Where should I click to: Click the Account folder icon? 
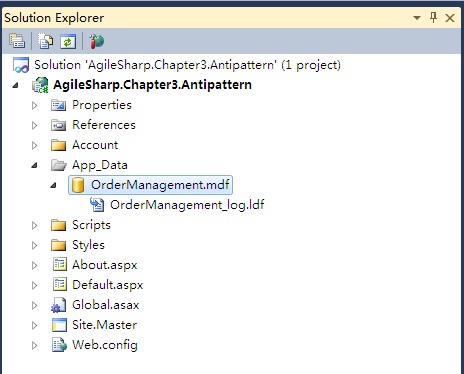59,145
